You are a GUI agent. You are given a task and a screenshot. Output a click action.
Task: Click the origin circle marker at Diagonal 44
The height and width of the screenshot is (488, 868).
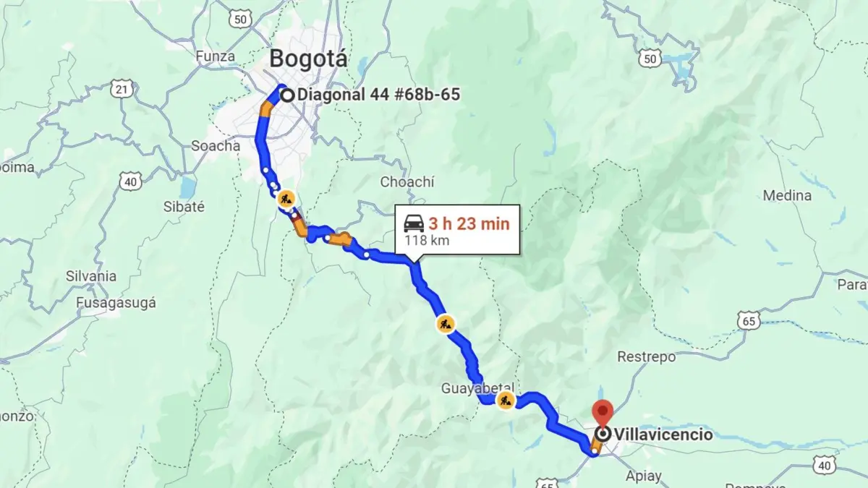click(287, 95)
